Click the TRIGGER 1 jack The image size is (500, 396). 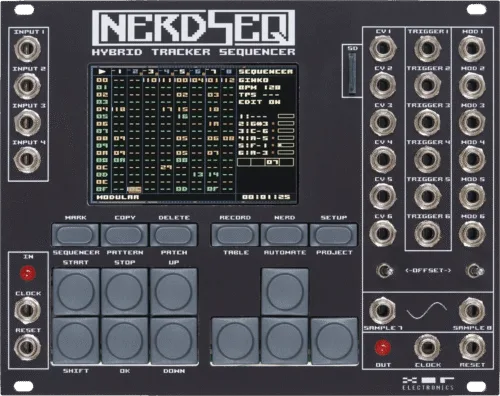(428, 48)
